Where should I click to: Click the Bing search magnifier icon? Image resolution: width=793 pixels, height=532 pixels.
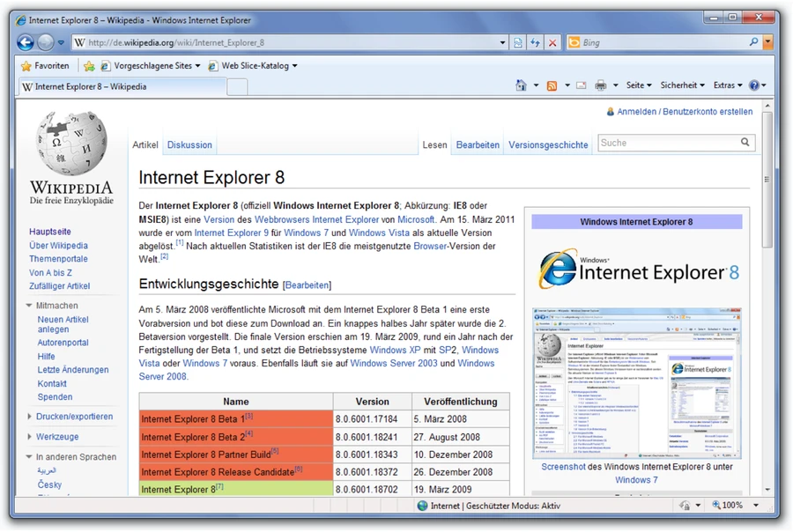click(753, 42)
